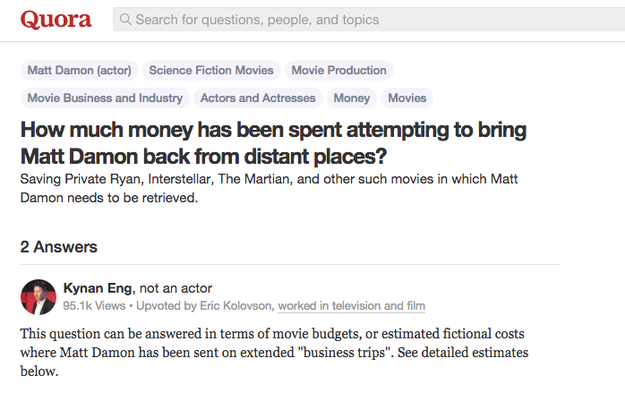This screenshot has height=401, width=625.
Task: Click Kynan Eng's profile picture
Action: (x=38, y=297)
